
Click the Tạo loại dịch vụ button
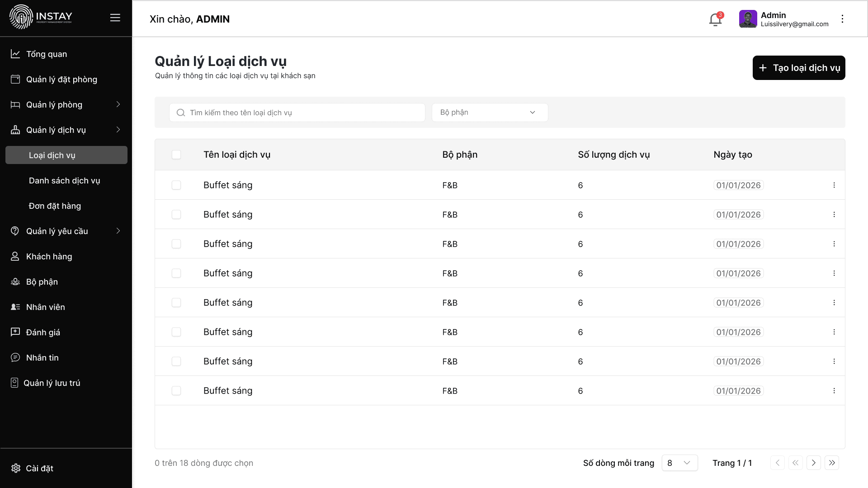(x=799, y=68)
